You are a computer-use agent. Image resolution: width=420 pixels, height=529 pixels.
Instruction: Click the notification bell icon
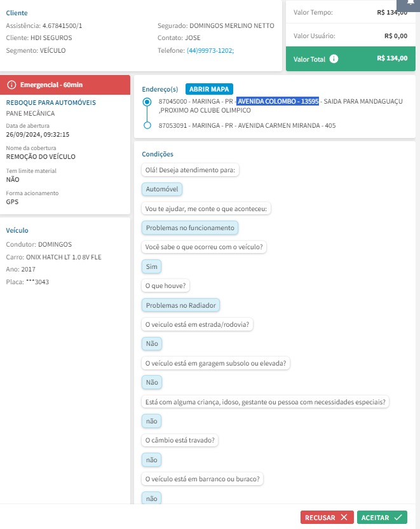(x=410, y=3)
